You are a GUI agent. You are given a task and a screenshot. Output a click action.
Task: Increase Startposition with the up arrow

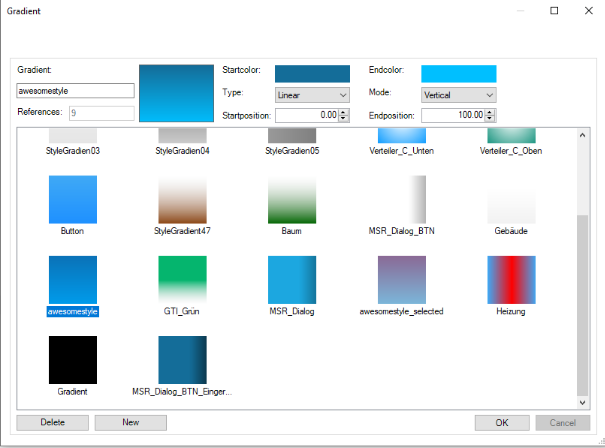tap(343, 112)
